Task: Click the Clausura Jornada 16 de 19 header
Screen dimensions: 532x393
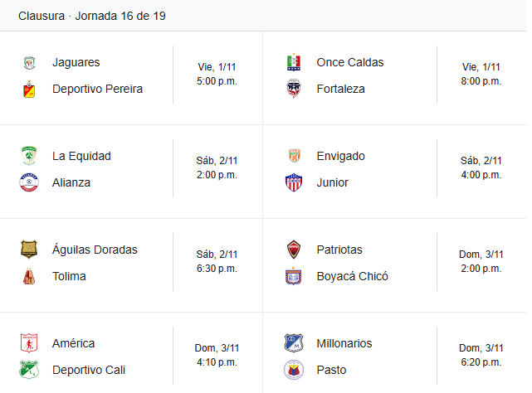Action: point(92,16)
